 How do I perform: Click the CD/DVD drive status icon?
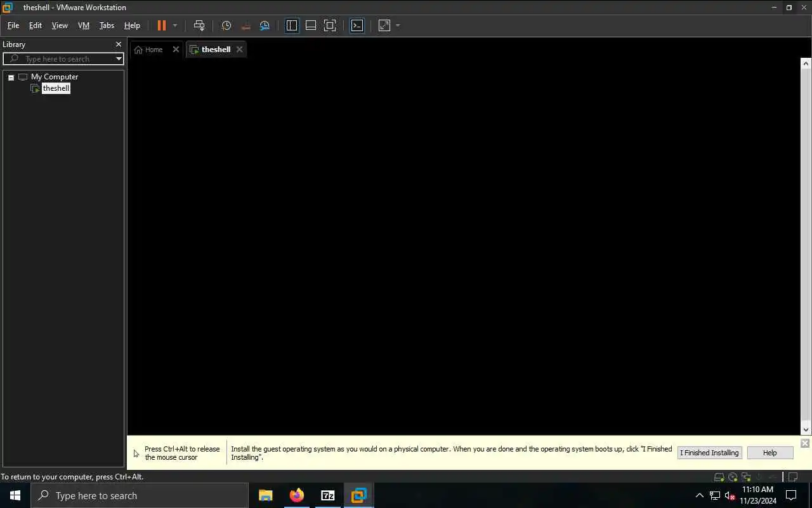click(x=733, y=477)
